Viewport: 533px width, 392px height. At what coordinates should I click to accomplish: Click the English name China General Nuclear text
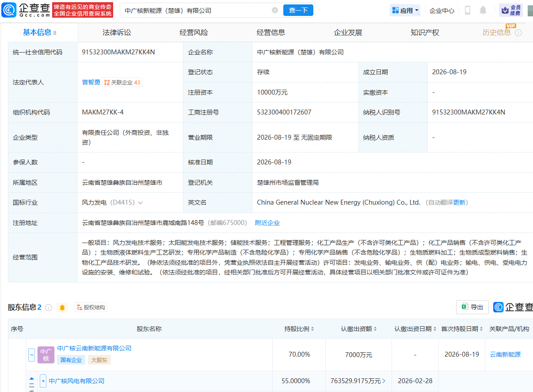point(339,202)
